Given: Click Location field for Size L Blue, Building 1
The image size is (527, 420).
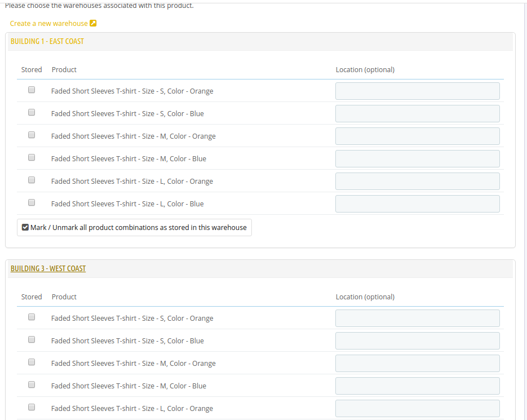Looking at the screenshot, I should pos(418,204).
